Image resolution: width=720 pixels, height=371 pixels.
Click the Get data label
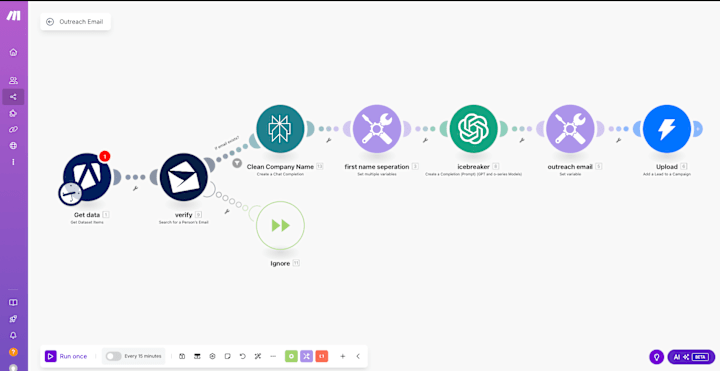point(87,214)
